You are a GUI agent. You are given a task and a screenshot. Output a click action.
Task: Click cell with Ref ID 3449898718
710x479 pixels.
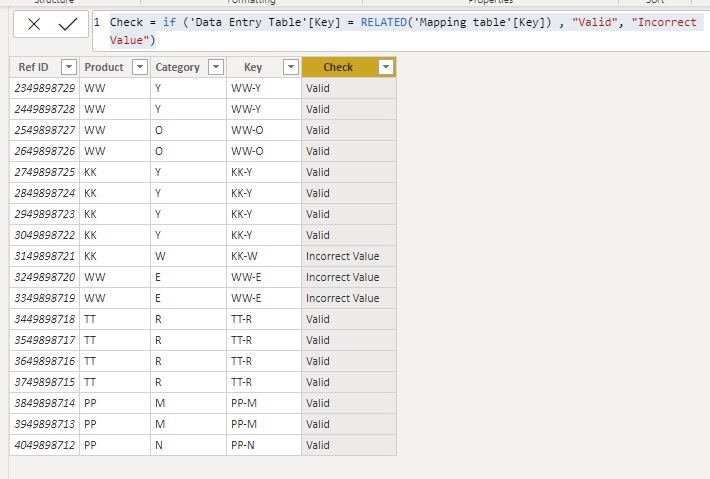click(x=44, y=319)
